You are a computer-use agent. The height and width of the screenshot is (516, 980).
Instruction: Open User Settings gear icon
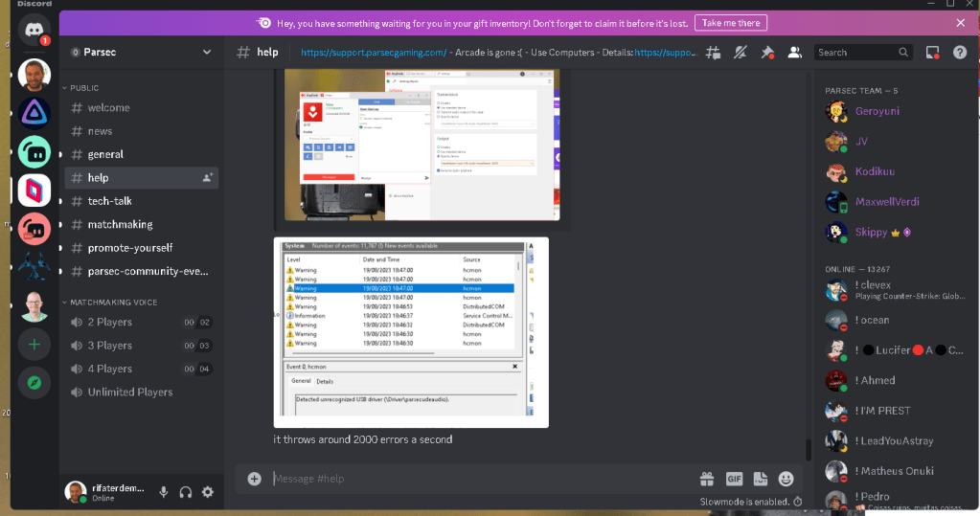point(208,492)
